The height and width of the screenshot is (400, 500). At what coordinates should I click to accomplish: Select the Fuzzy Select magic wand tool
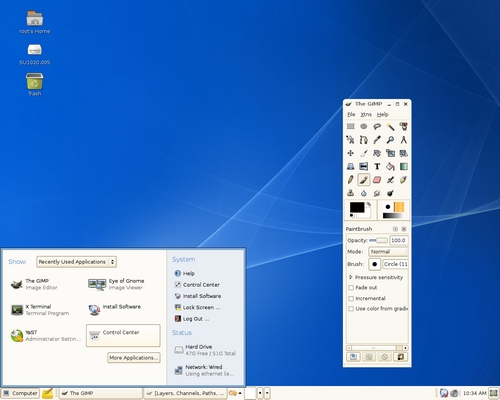coord(390,126)
